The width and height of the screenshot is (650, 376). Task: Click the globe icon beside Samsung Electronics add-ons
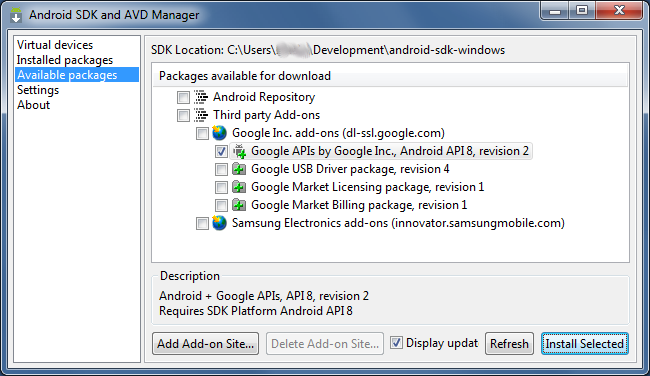coord(219,223)
